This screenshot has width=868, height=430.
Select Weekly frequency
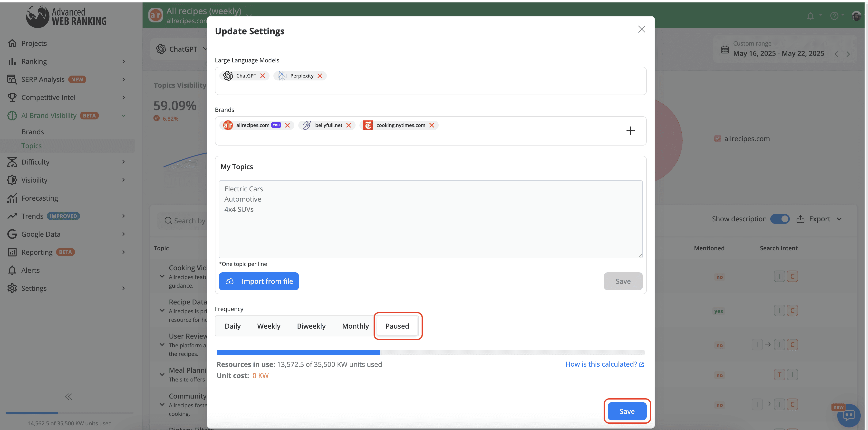[269, 326]
